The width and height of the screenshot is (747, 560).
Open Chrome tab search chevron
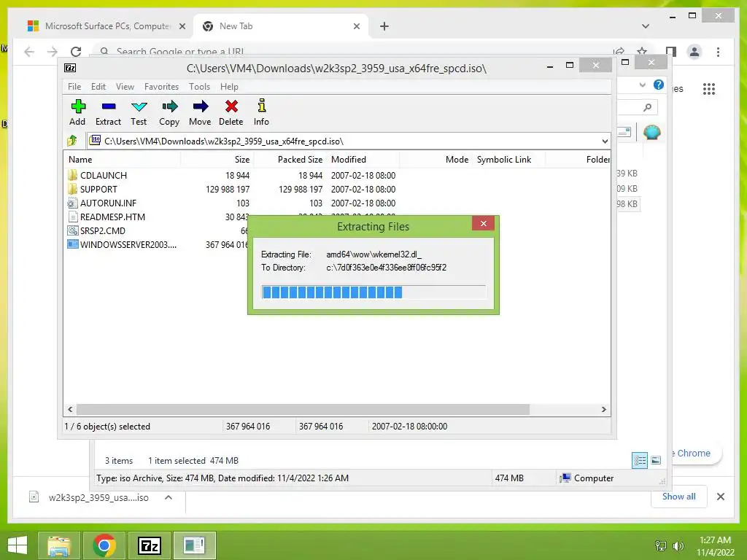646,26
